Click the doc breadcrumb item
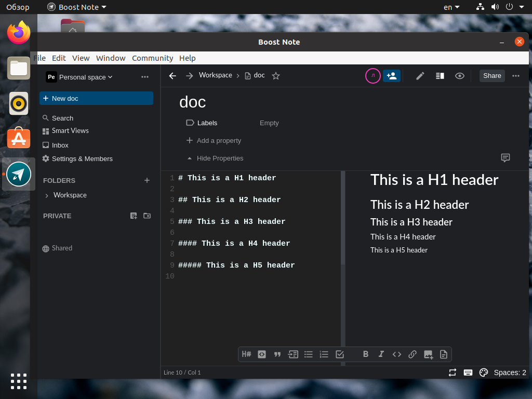532x399 pixels. 255,75
